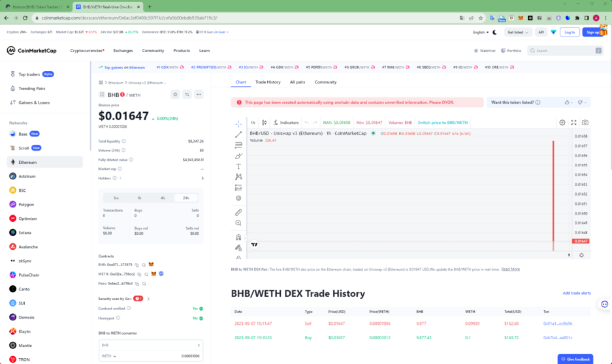The image size is (612, 364).
Task: Toggle stay-in-drawing-mode lock tool
Action: [238, 248]
